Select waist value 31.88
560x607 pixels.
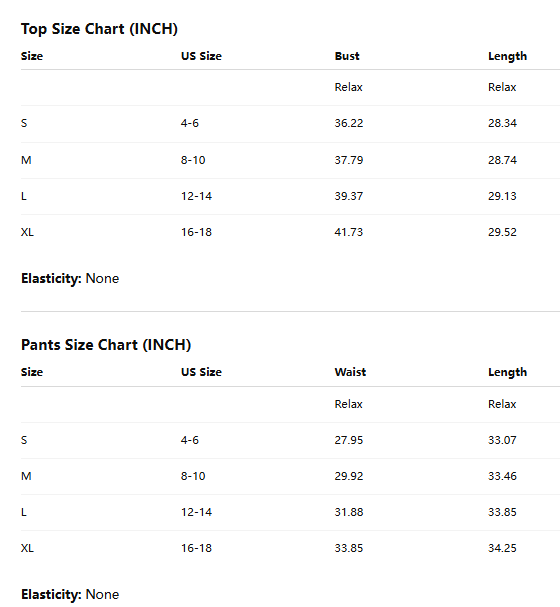point(349,512)
